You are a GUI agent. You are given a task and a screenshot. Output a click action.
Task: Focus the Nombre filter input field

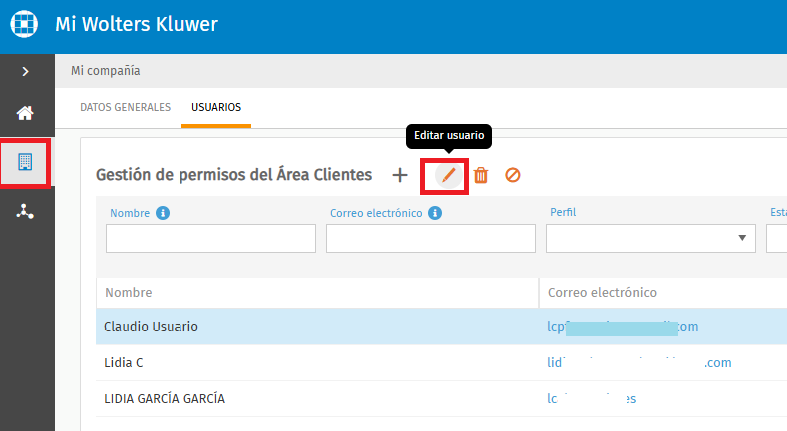(211, 238)
